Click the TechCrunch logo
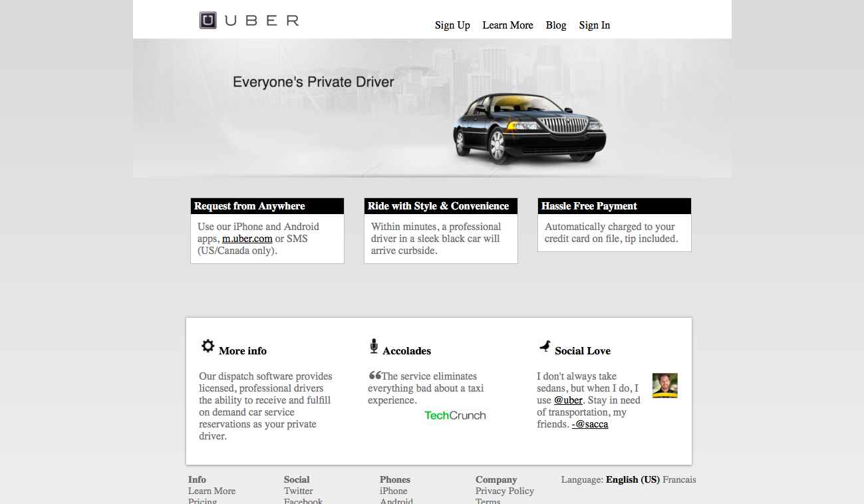Viewport: 864px width, 504px height. coord(455,416)
